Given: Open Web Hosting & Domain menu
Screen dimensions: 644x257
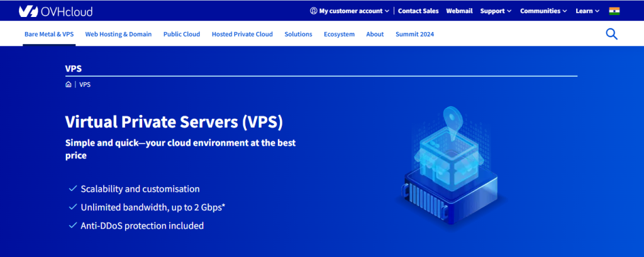Looking at the screenshot, I should click(x=118, y=35).
